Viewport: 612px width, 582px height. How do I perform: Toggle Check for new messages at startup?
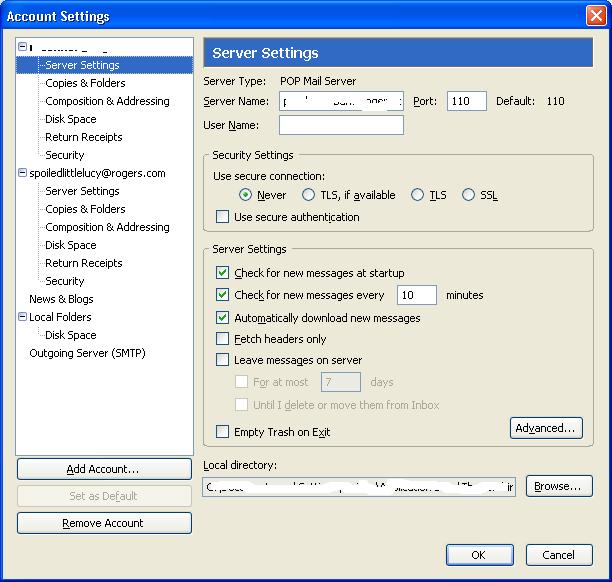[223, 273]
